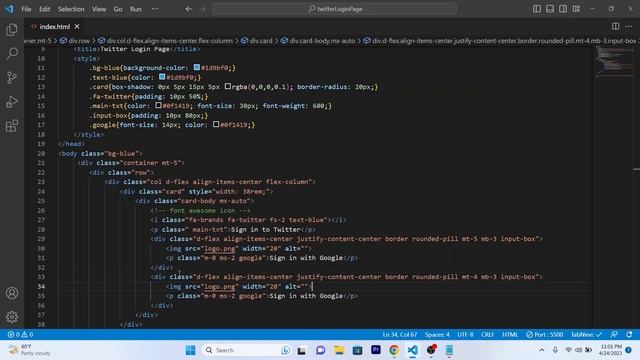Click the div.col.d-flex.align-items-center.flex-column breadcrumb
Screen dimensions: 640x360
[x=165, y=41]
